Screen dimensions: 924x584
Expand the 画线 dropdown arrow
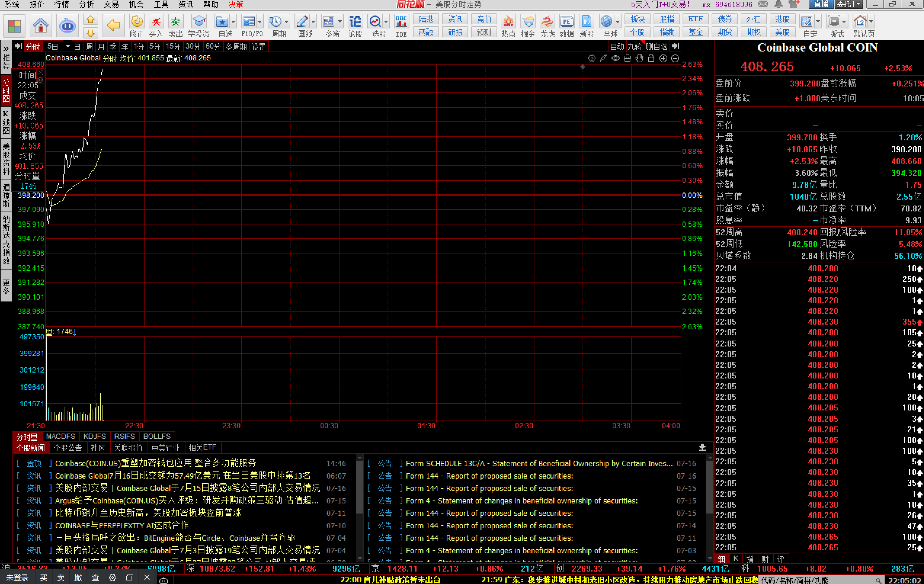(x=313, y=22)
